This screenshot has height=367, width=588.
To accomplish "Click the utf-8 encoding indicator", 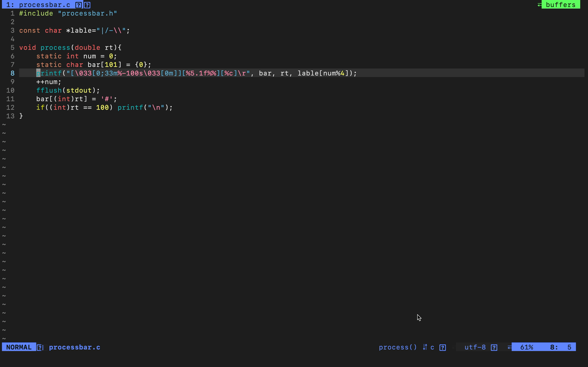I will [475, 347].
